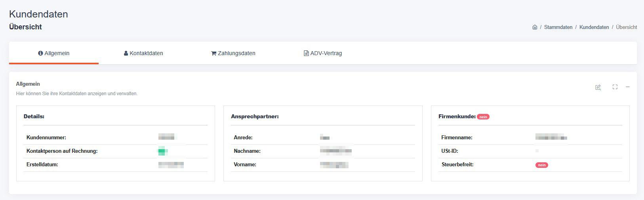This screenshot has width=644, height=200.
Task: Click the Übersicht breadcrumb item
Action: pos(627,27)
